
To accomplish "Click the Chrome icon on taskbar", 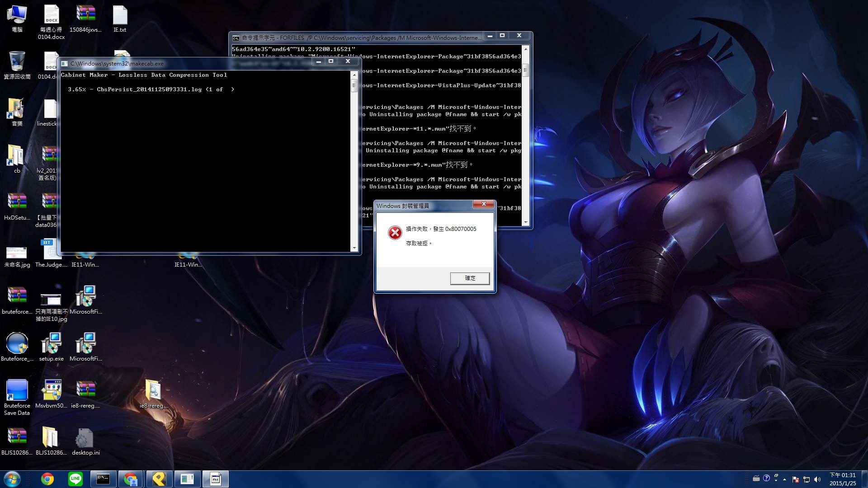I will coord(47,479).
